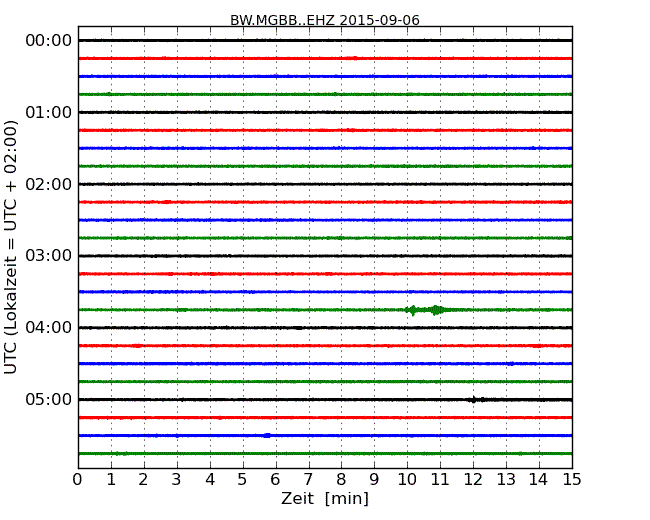Click x-axis tick label 9

coord(374,480)
